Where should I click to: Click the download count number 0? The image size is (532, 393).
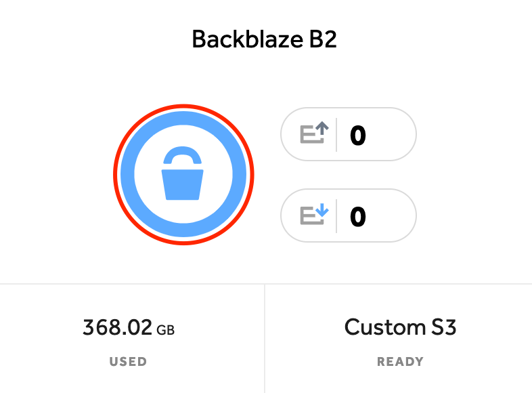pyautogui.click(x=358, y=216)
